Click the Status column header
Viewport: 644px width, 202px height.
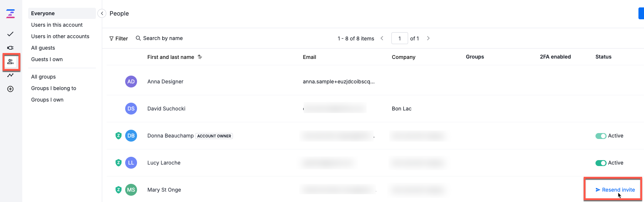pos(603,57)
